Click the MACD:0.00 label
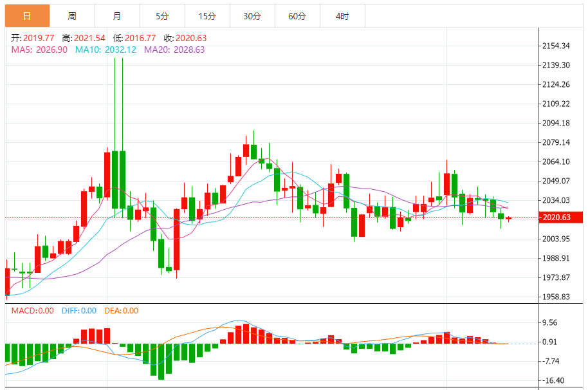 33,311
